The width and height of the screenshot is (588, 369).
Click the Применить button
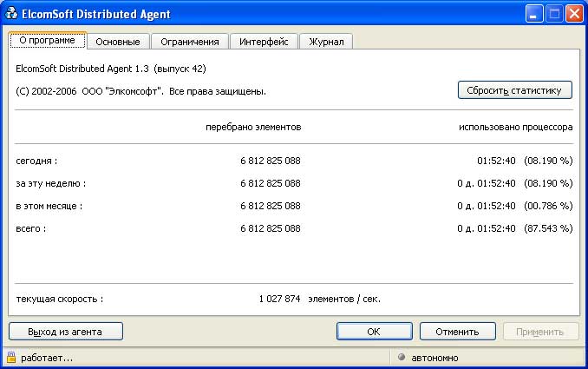click(540, 332)
